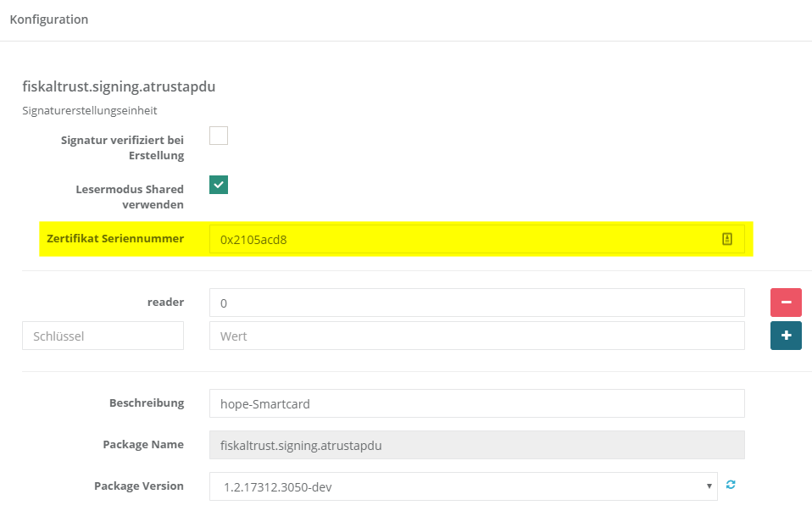
Task: Click the contact-card icon inside Zertifikat Seriennummer field
Action: click(727, 239)
